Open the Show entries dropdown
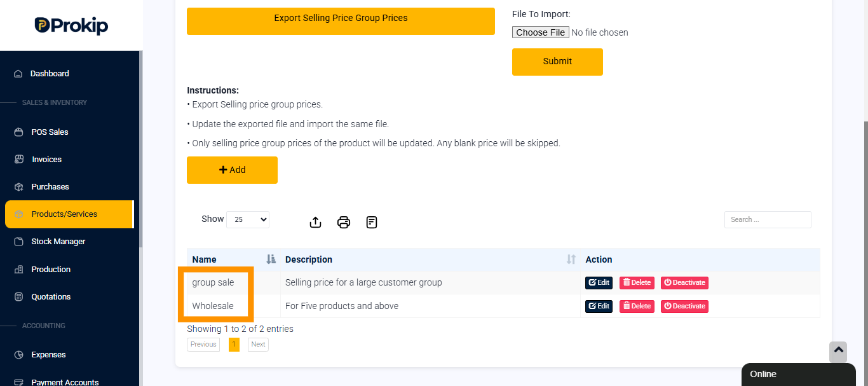The image size is (868, 386). point(248,219)
